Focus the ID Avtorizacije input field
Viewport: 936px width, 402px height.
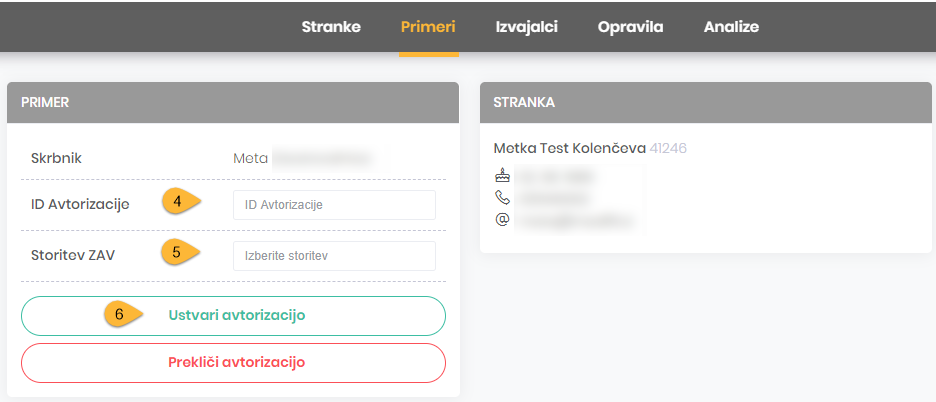334,205
